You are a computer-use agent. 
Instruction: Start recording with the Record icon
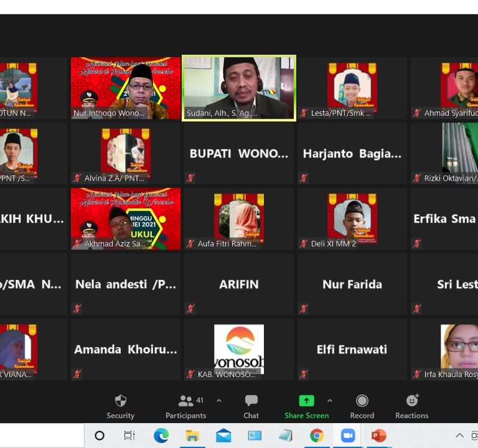click(x=362, y=401)
